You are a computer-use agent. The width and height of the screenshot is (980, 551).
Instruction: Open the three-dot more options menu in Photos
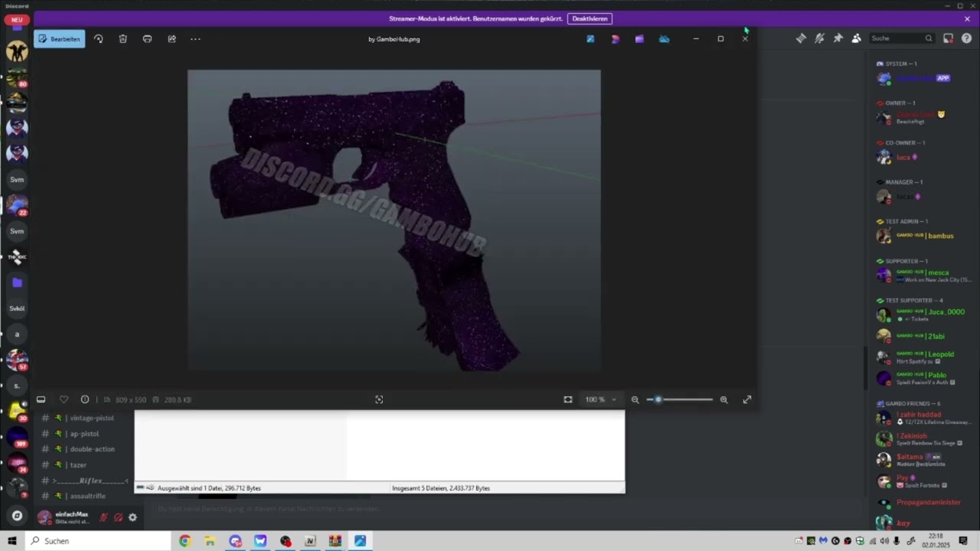tap(195, 39)
